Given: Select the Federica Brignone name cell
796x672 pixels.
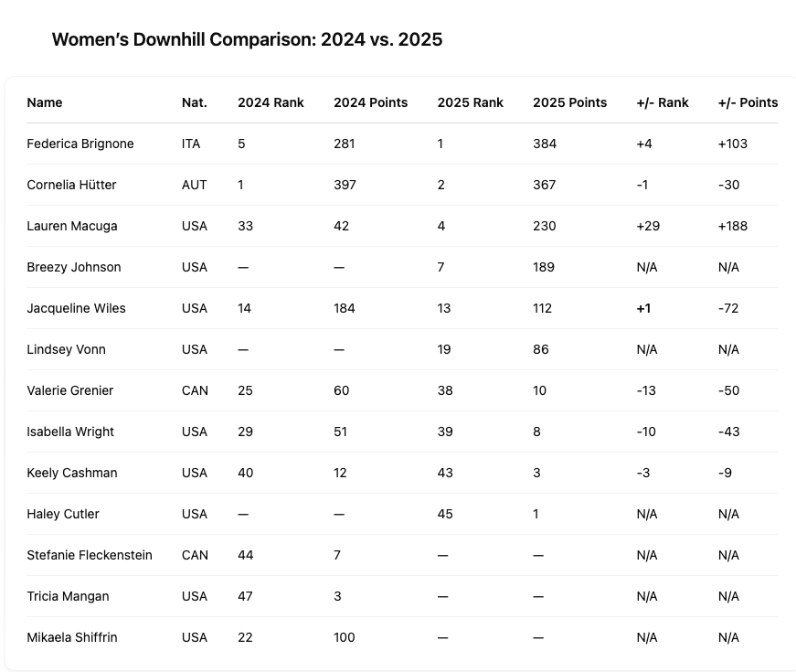Looking at the screenshot, I should (x=80, y=144).
